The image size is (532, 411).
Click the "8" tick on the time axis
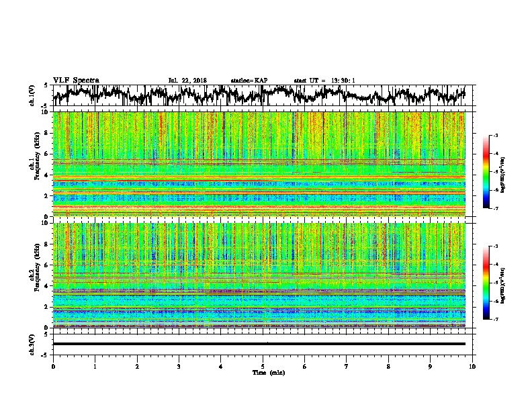pos(388,367)
